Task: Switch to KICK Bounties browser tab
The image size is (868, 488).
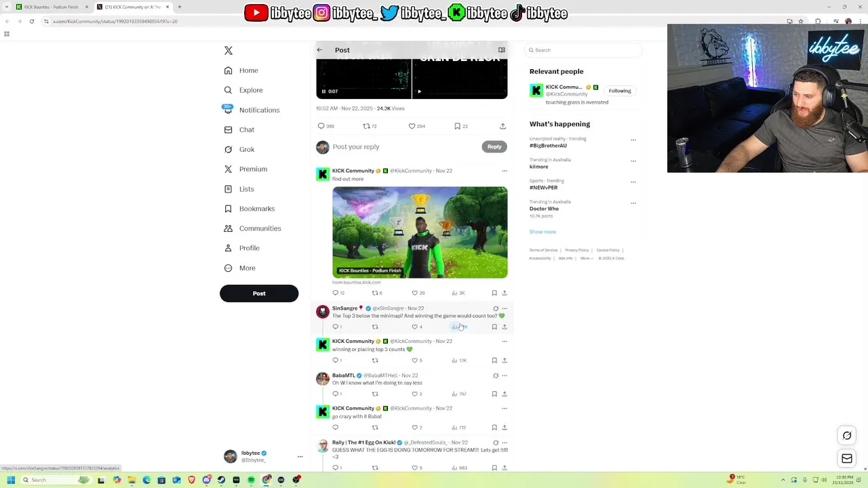Action: (x=51, y=7)
